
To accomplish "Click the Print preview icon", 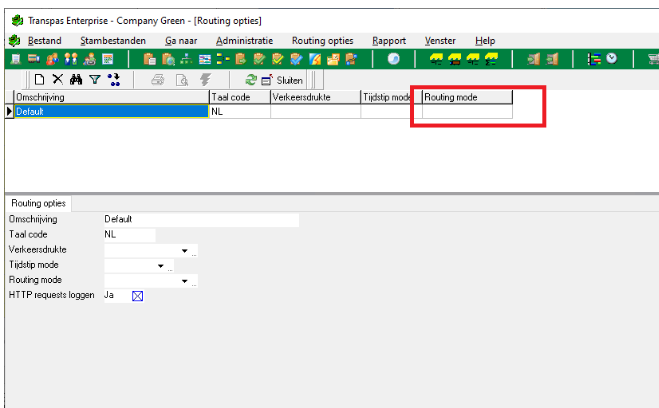I will tap(179, 79).
